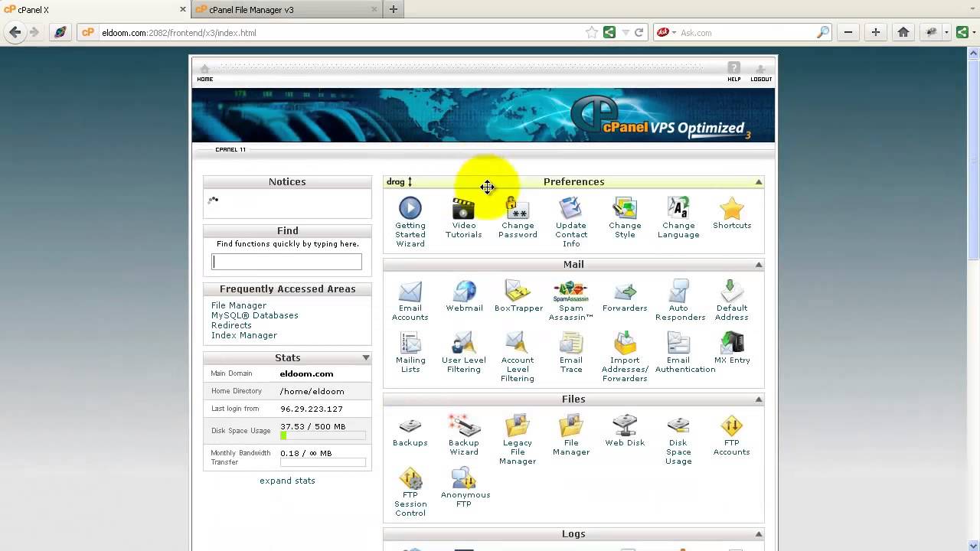Collapse the Mail section
The image size is (980, 551).
coord(759,265)
